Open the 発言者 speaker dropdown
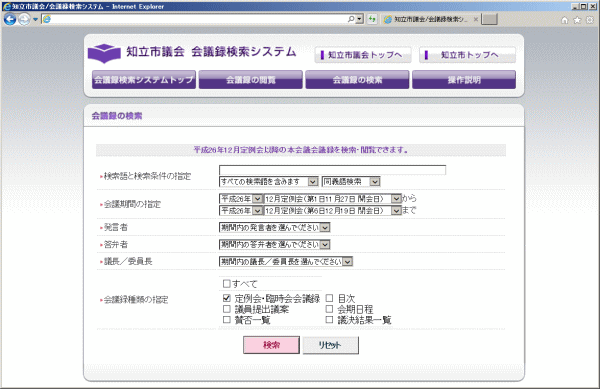Screen dimensions: 600x389 pos(274,228)
